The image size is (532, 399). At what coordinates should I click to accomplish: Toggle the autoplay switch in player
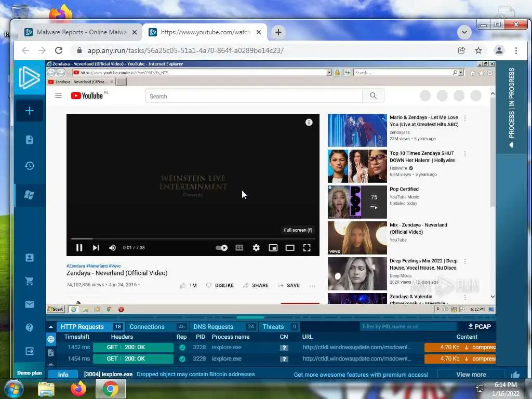221,248
